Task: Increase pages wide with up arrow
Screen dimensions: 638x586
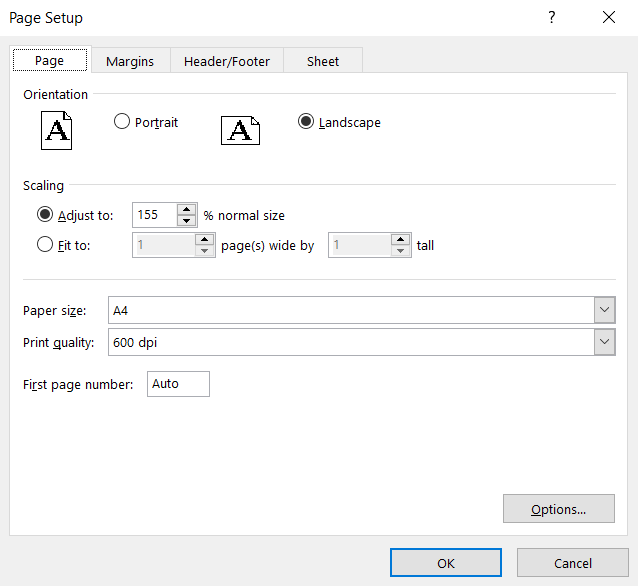Action: [x=205, y=239]
